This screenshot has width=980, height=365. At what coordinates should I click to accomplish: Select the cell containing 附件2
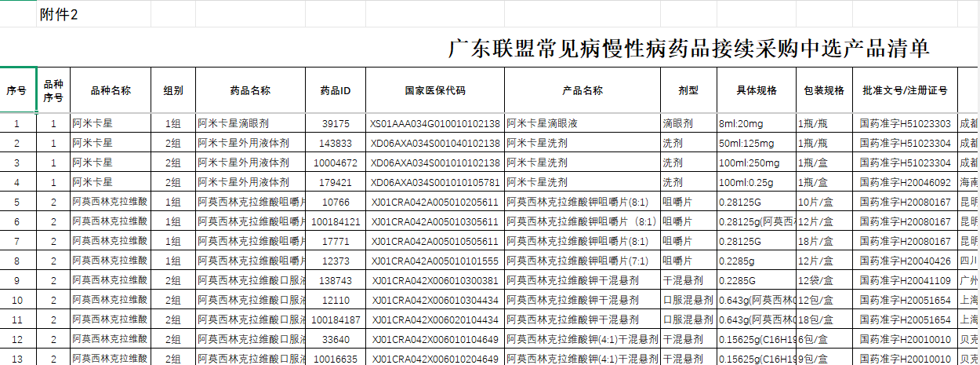[58, 15]
